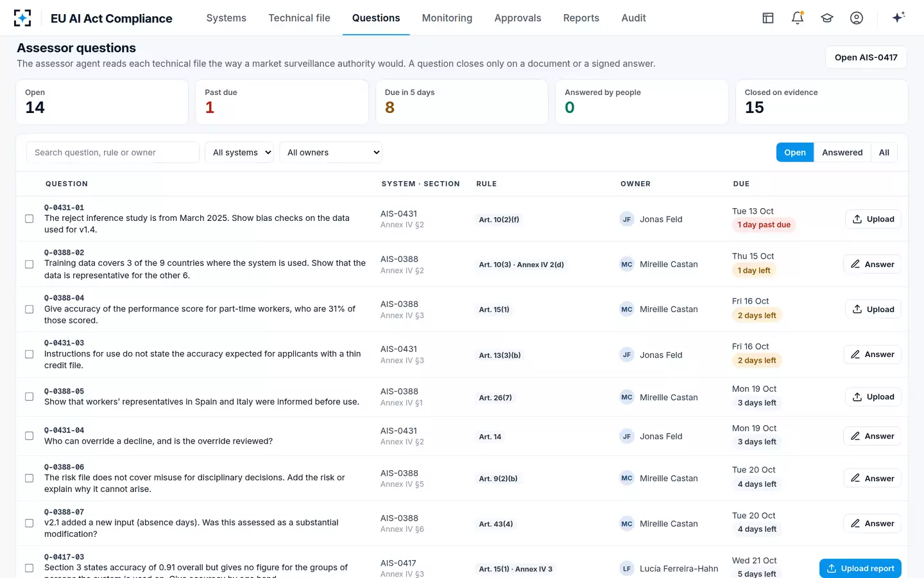The height and width of the screenshot is (578, 924).
Task: Click the Open AIS-0417 button
Action: tap(866, 57)
